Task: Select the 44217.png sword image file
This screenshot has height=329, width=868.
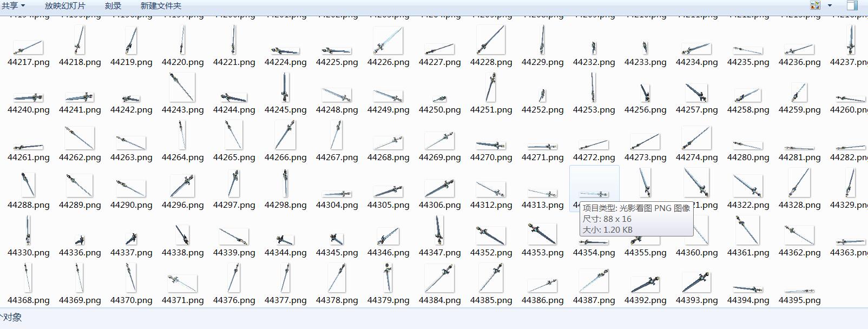Action: [x=28, y=47]
